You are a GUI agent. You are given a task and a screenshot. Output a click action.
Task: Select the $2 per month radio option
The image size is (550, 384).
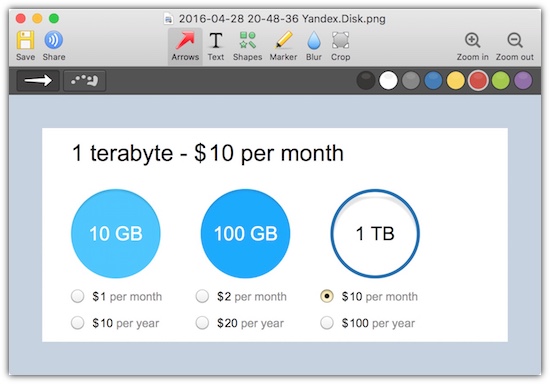point(202,296)
